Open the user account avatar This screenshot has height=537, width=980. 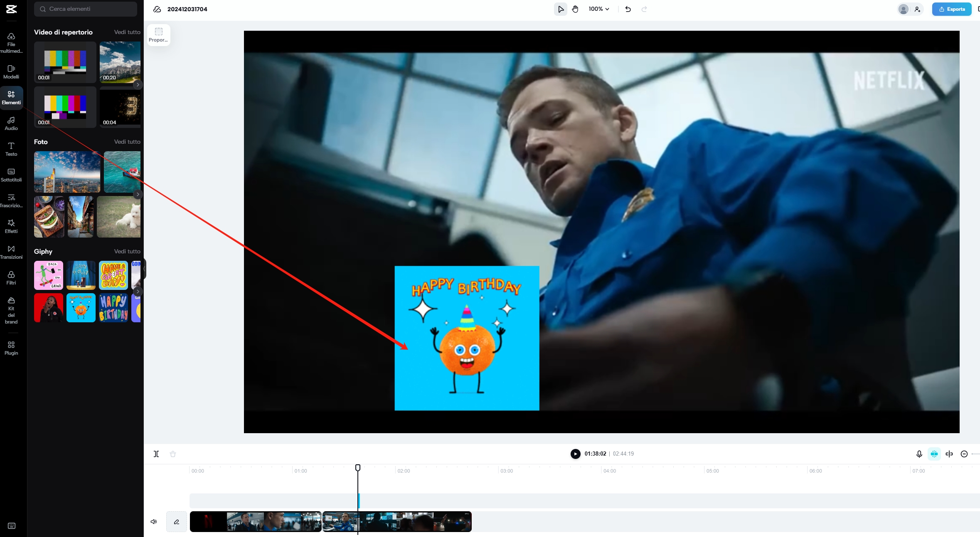[904, 9]
